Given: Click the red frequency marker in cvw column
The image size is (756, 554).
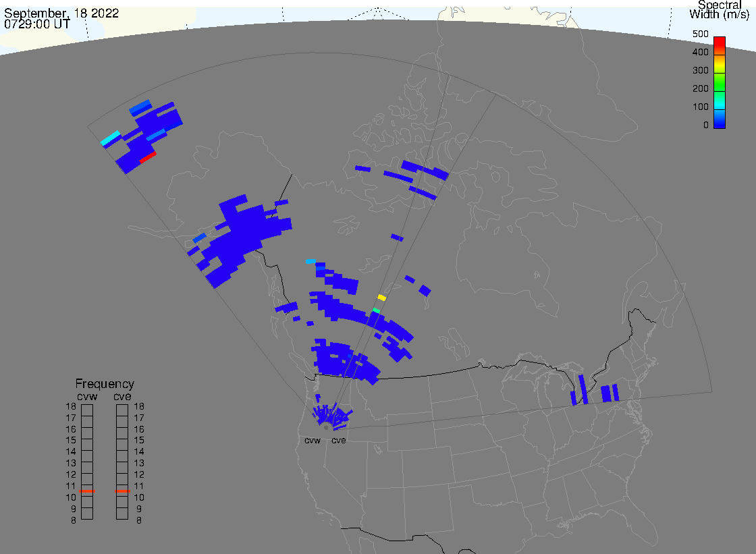Looking at the screenshot, I should click(87, 491).
